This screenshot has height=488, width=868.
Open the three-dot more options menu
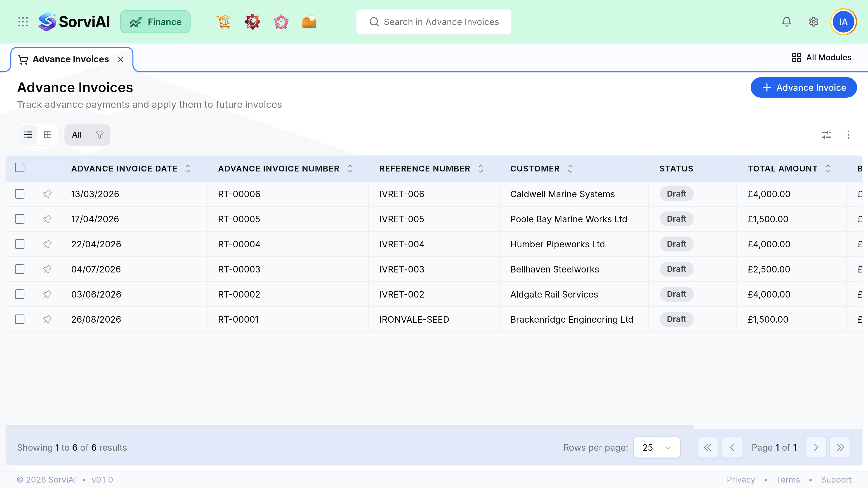click(x=848, y=135)
